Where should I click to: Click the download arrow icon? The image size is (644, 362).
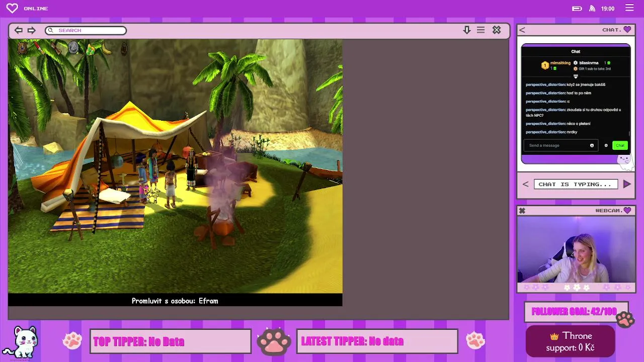point(467,30)
